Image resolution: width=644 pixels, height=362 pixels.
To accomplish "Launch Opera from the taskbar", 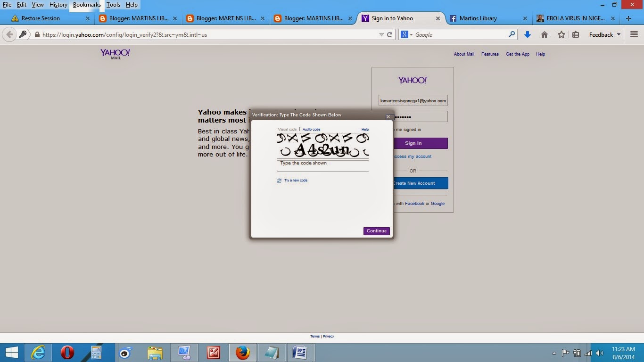I will pyautogui.click(x=67, y=353).
